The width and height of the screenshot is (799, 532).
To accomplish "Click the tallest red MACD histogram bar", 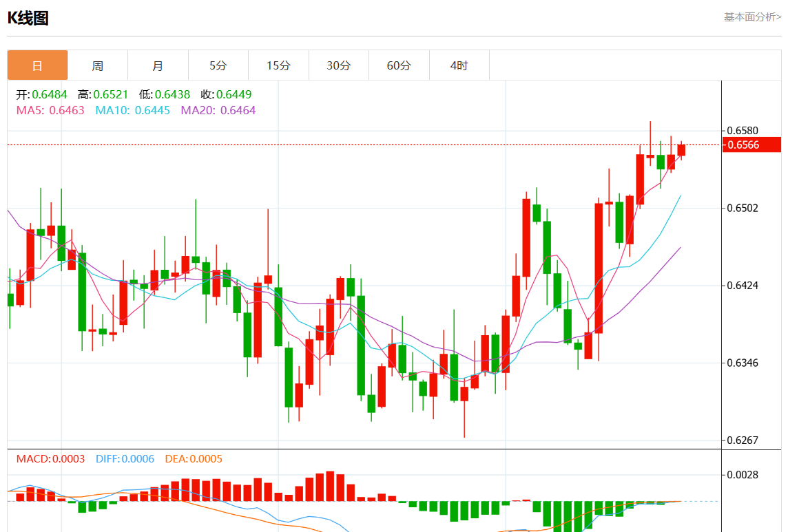I will click(x=330, y=486).
